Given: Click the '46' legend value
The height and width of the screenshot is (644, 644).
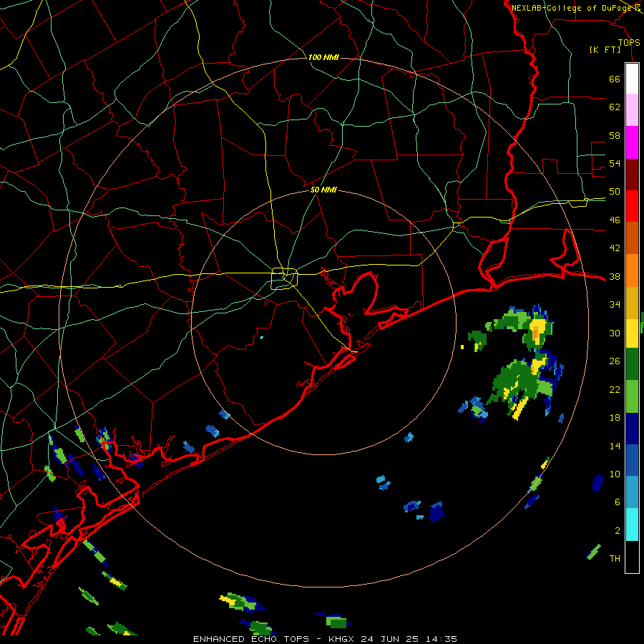Looking at the screenshot, I should point(615,220).
